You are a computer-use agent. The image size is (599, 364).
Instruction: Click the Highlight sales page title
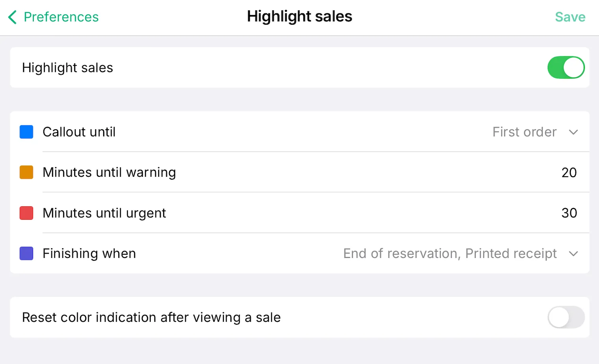pyautogui.click(x=299, y=17)
